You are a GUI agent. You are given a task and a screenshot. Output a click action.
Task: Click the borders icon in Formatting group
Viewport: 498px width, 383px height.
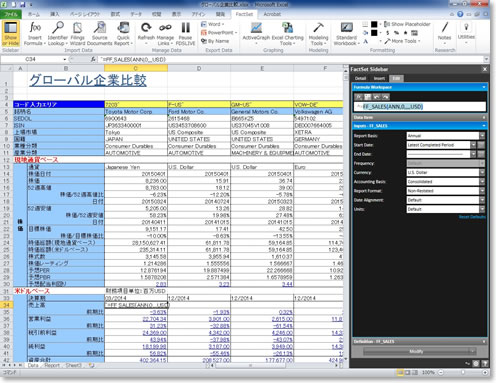coord(366,24)
